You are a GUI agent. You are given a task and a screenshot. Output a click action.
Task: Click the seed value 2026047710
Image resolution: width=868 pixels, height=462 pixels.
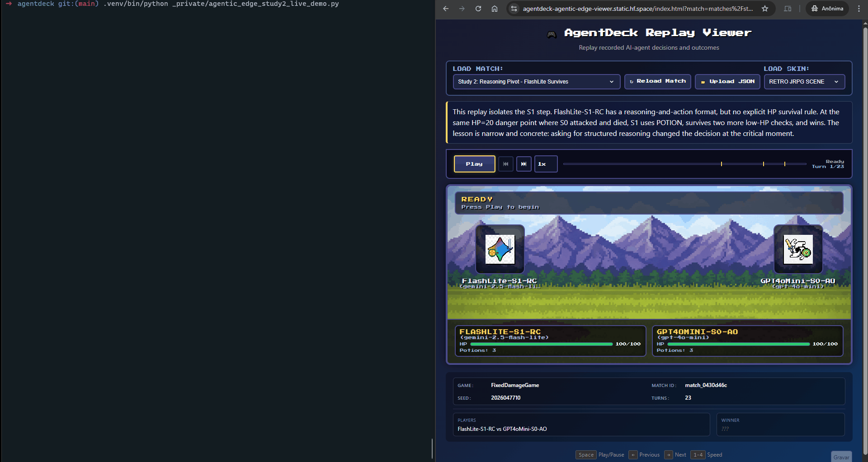click(505, 398)
